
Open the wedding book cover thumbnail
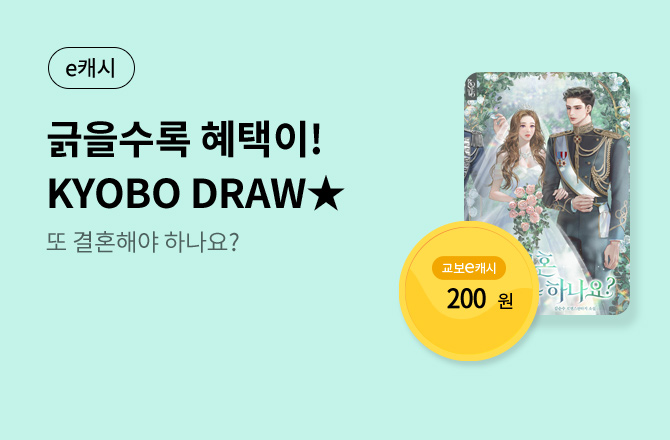click(x=547, y=194)
